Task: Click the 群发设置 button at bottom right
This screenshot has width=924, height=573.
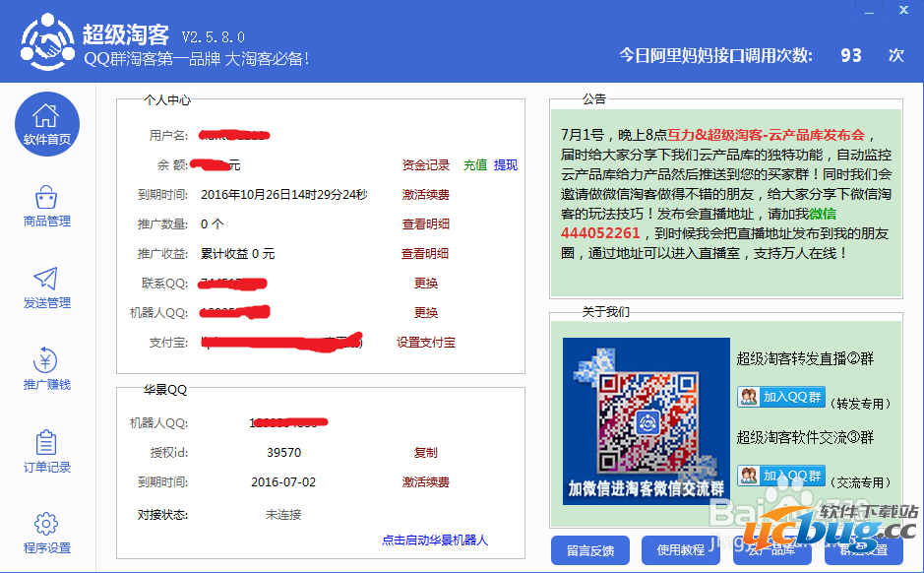Action: [863, 550]
